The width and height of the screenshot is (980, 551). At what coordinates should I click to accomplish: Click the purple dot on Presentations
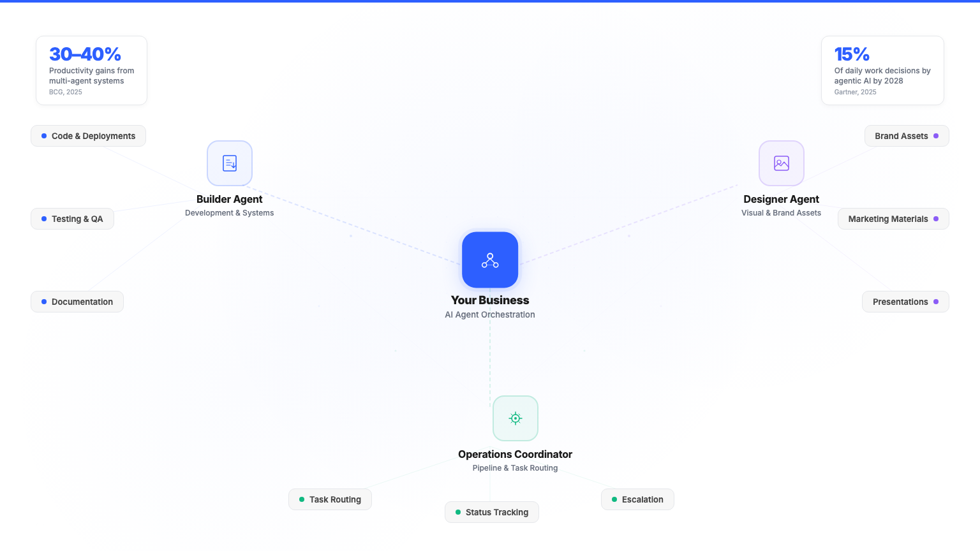coord(937,302)
